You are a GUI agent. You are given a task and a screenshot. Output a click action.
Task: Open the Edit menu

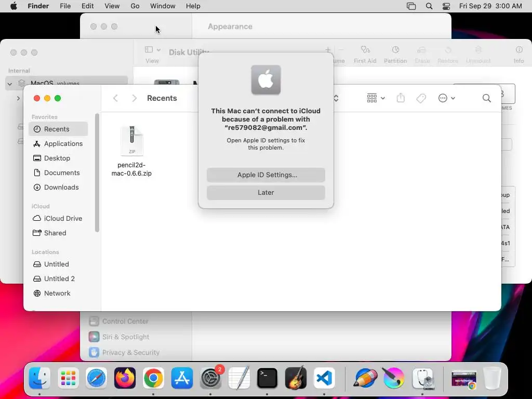(x=87, y=6)
